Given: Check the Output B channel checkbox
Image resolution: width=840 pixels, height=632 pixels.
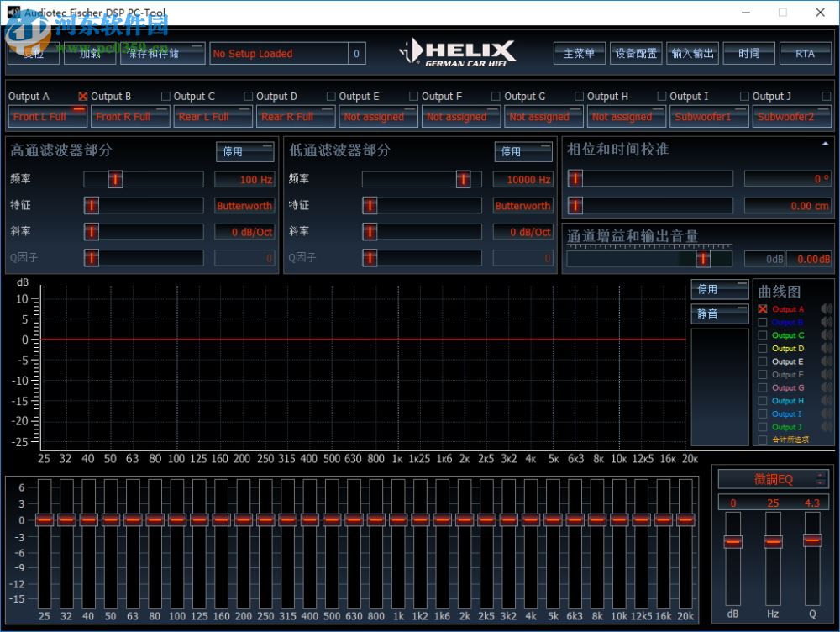Looking at the screenshot, I should [x=82, y=96].
